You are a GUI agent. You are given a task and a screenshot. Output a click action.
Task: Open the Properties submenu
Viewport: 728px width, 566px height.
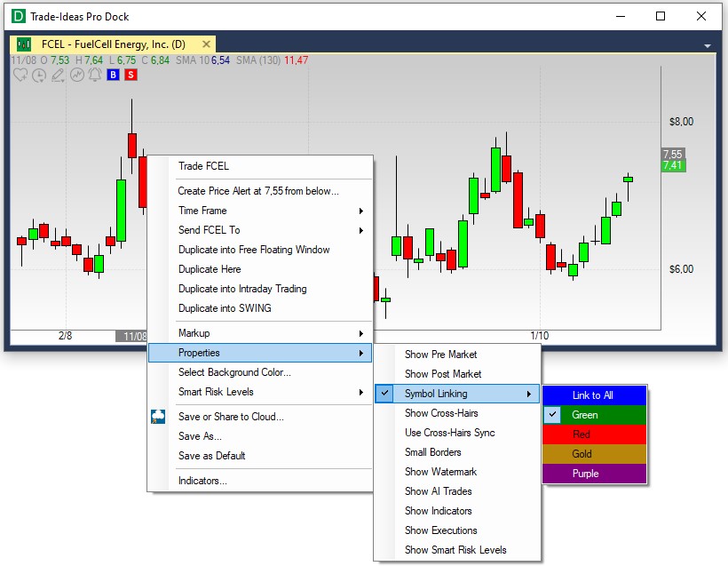260,353
